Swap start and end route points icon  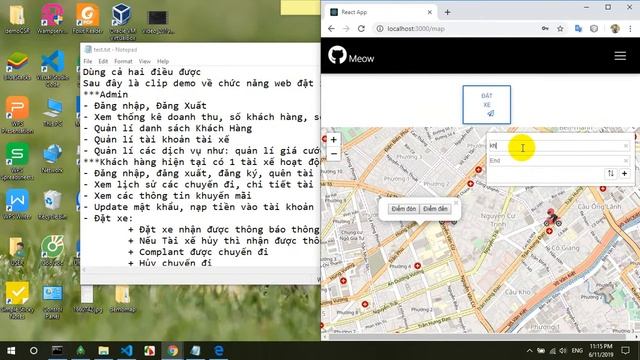click(x=611, y=173)
